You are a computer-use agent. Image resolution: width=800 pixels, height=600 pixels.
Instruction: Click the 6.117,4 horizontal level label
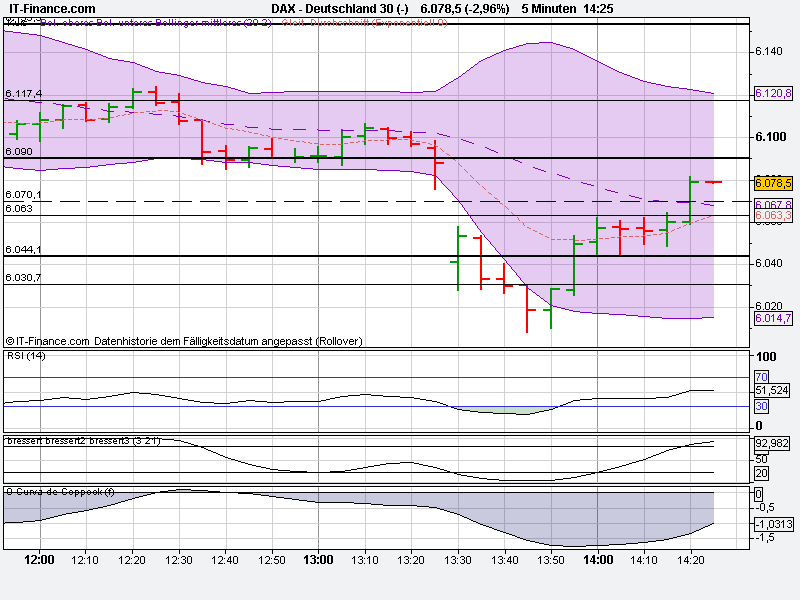pos(24,95)
